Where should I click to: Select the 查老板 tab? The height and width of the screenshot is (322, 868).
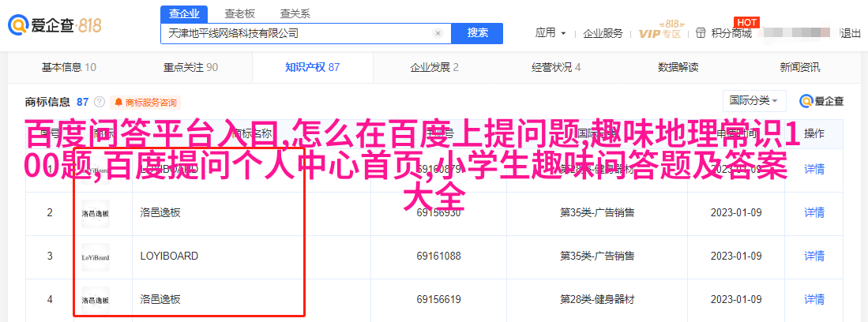click(x=239, y=14)
